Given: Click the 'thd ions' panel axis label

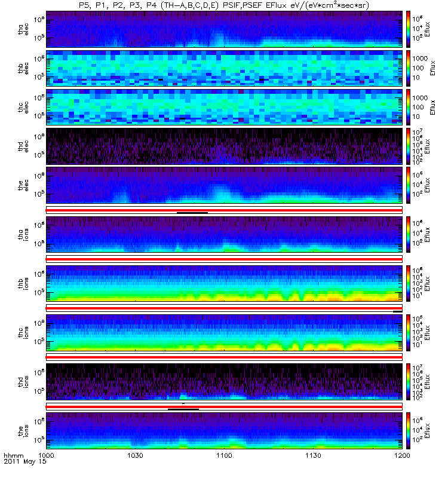Looking at the screenshot, I should pyautogui.click(x=23, y=382).
